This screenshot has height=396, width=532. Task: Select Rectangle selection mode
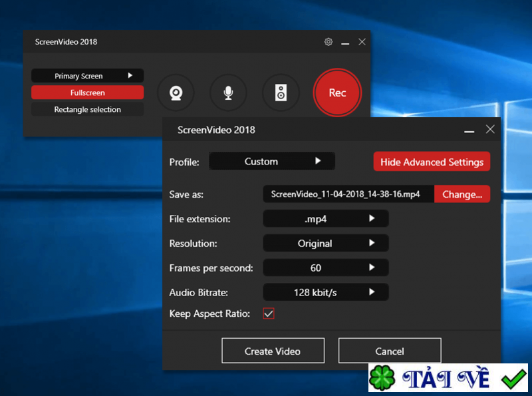88,109
